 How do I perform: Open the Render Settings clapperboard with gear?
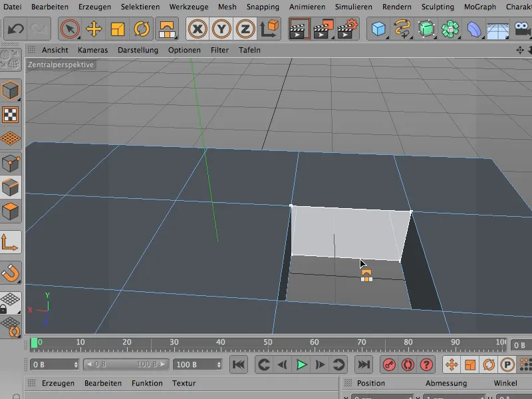coord(347,29)
